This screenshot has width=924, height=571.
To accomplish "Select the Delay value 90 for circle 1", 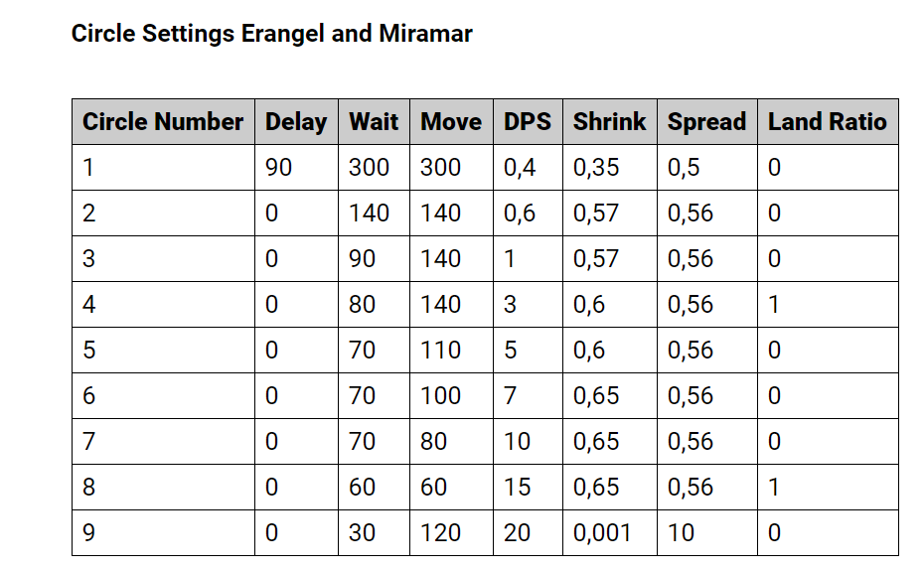I will click(x=296, y=168).
